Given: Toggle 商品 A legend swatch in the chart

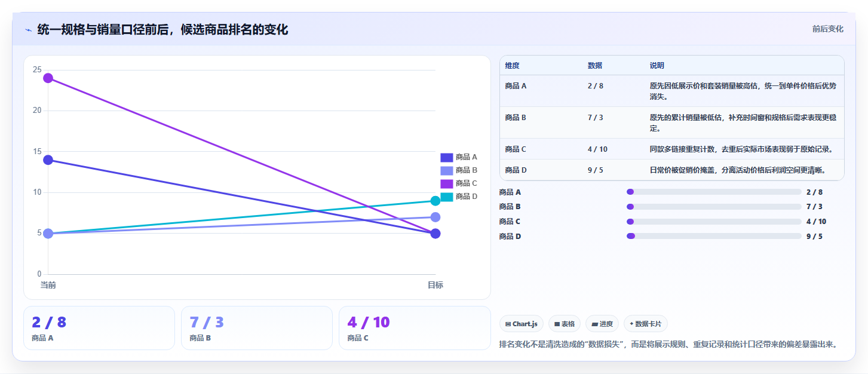Looking at the screenshot, I should (x=447, y=157).
